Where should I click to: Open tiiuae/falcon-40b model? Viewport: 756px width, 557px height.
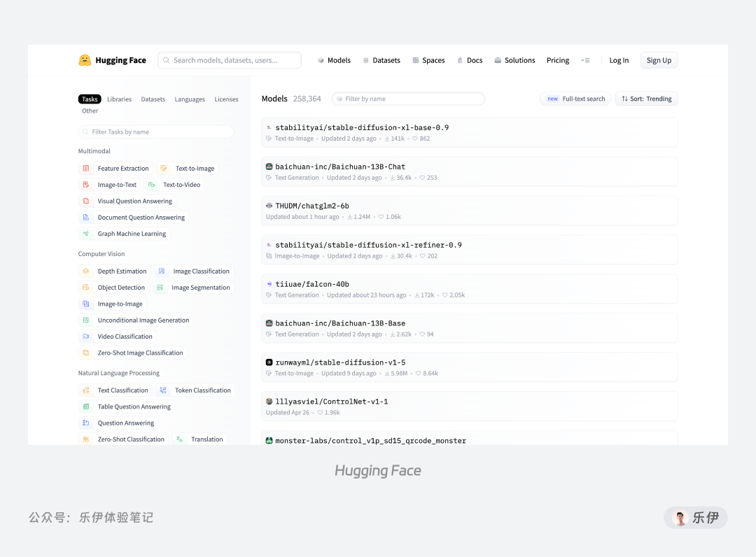click(x=469, y=289)
